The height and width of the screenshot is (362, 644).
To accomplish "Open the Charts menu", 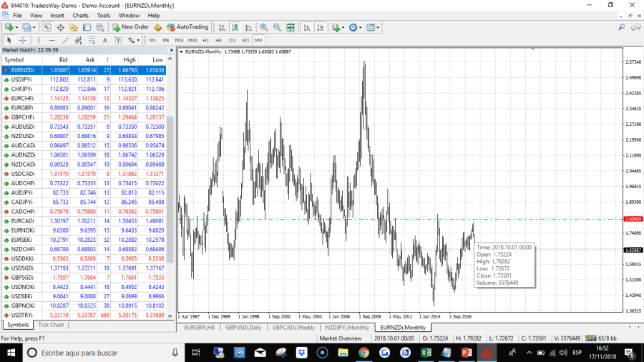I will point(80,15).
